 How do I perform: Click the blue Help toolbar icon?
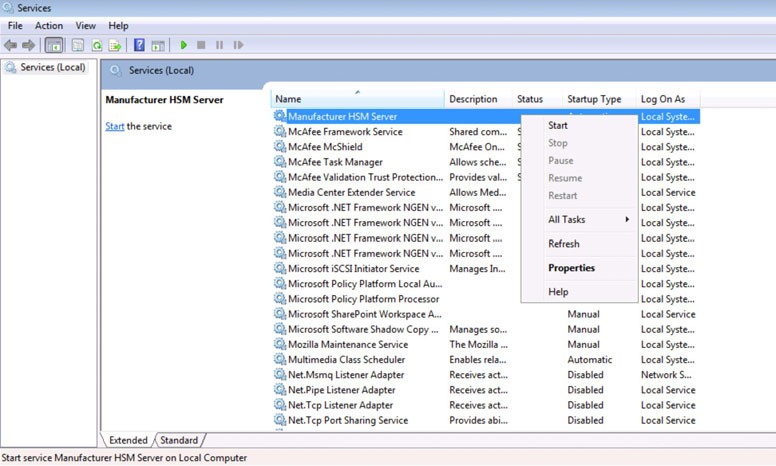tap(140, 45)
